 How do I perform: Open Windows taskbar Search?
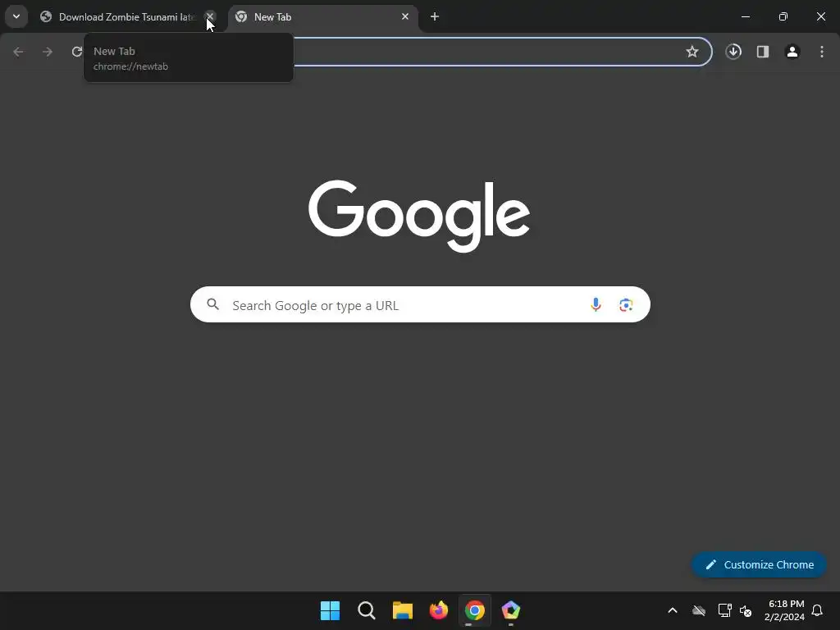pos(367,610)
